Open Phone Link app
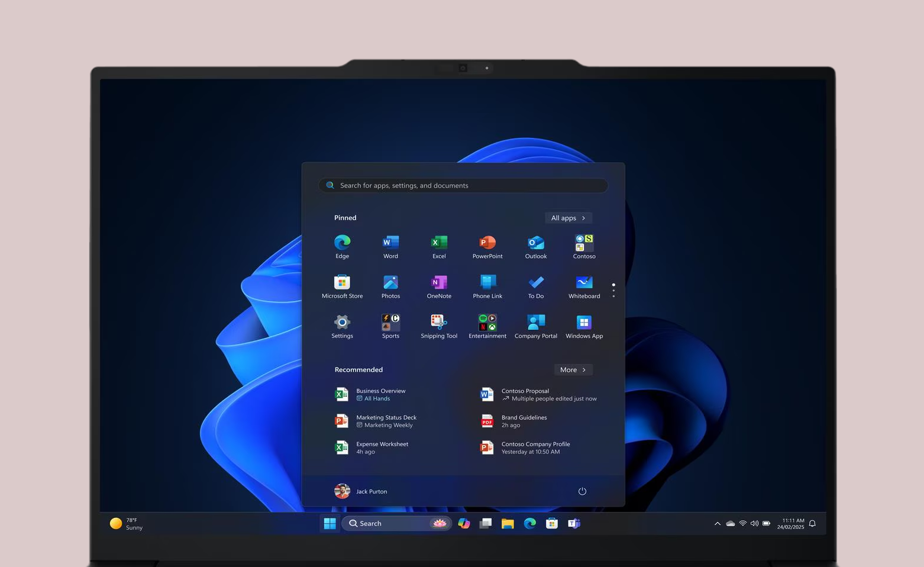This screenshot has width=924, height=567. tap(487, 283)
